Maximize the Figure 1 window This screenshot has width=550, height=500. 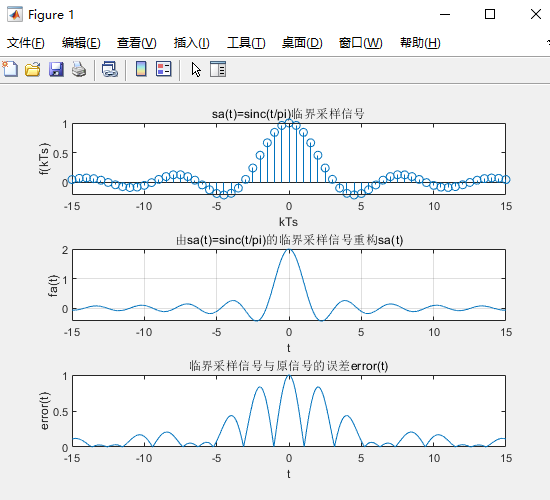(490, 14)
